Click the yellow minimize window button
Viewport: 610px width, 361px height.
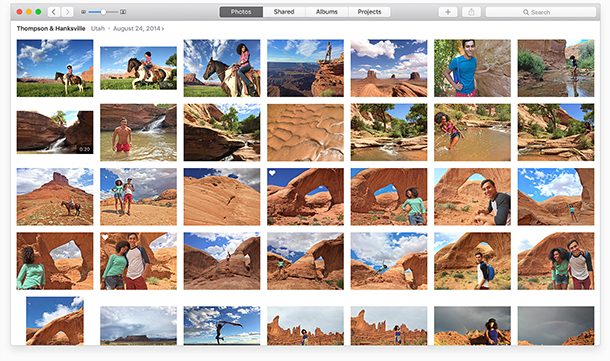(29, 12)
